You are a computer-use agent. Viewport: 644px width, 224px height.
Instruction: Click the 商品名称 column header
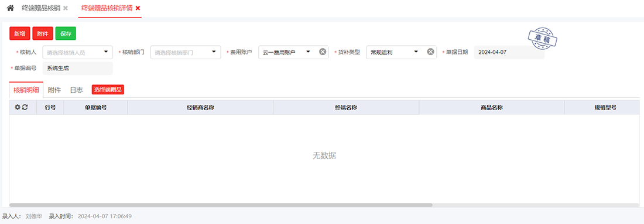(492, 107)
